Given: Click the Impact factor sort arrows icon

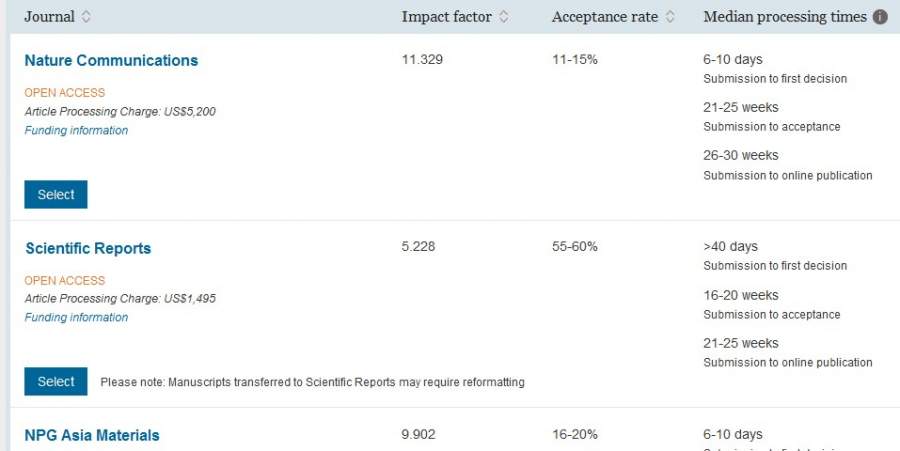Looking at the screenshot, I should (x=503, y=17).
